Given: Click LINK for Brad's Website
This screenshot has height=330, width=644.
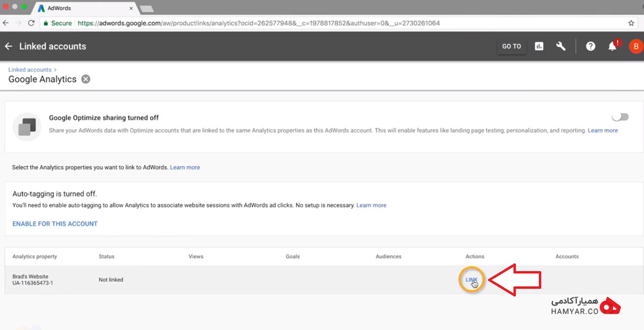Looking at the screenshot, I should pos(471,279).
